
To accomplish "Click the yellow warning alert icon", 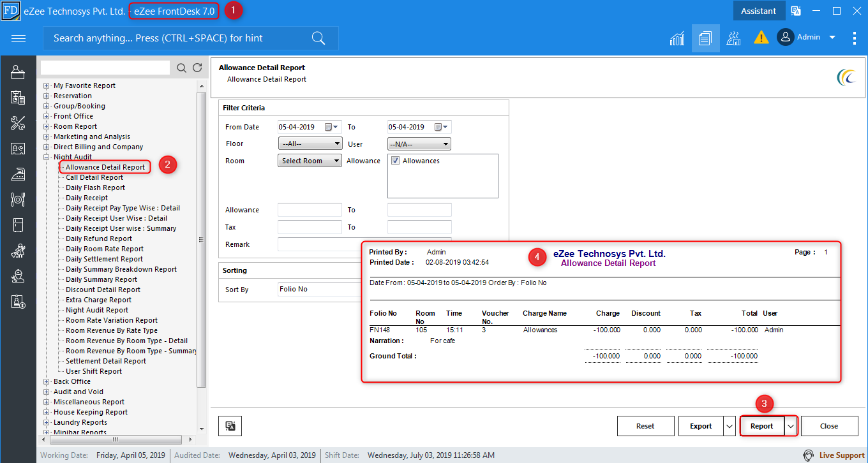I will 761,38.
